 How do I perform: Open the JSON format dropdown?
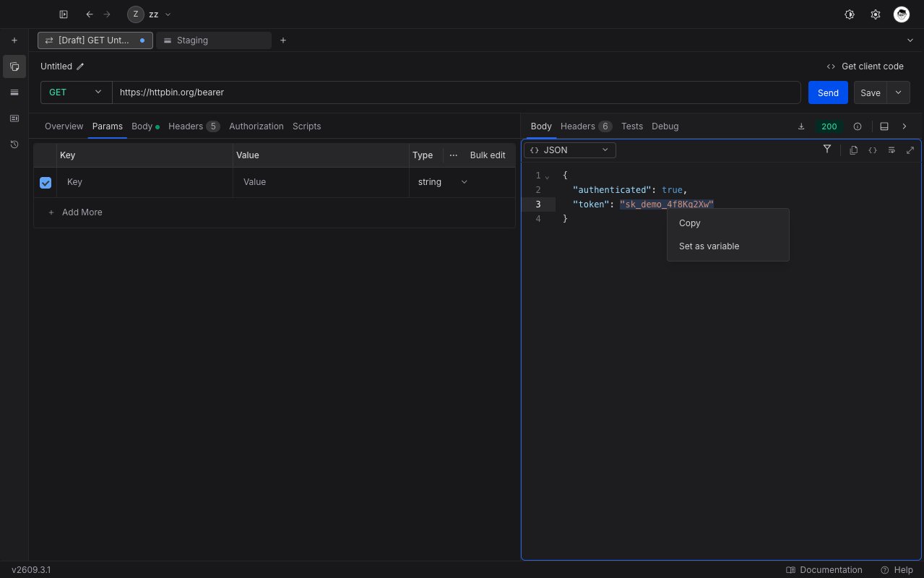(569, 150)
